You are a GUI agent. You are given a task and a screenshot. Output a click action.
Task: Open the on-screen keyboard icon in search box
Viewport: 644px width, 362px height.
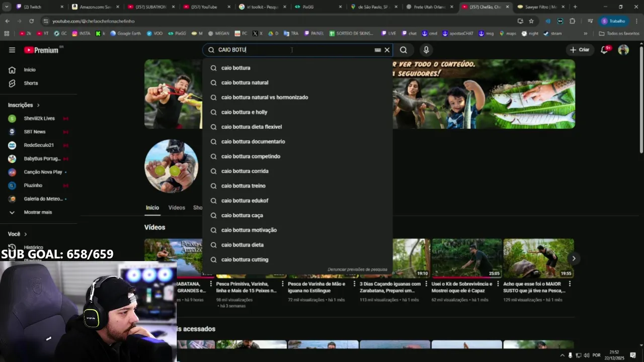pos(377,50)
